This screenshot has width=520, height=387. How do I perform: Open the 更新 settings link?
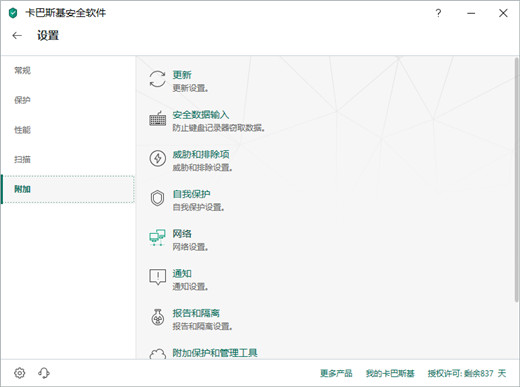tap(182, 75)
